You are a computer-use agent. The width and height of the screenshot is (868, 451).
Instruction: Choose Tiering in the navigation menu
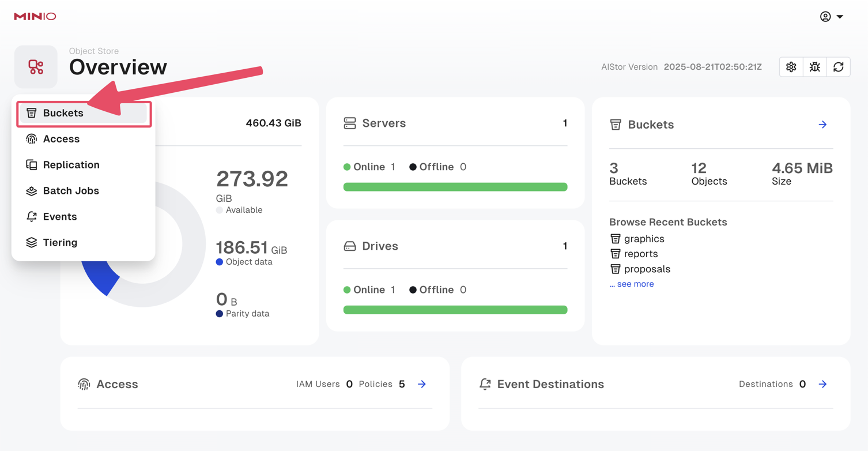[x=60, y=243]
